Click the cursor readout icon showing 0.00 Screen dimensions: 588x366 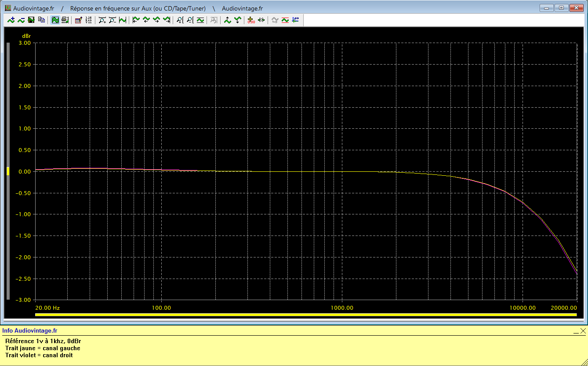coord(251,20)
